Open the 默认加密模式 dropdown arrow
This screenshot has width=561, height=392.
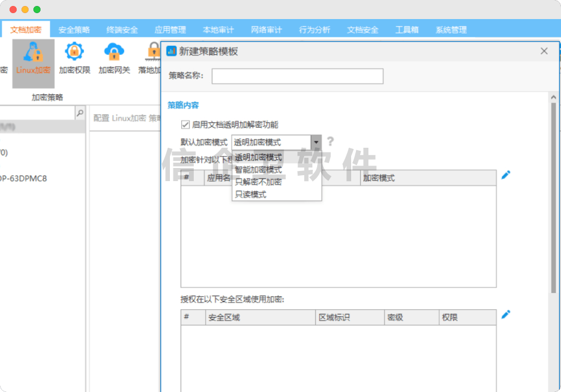[x=317, y=142]
